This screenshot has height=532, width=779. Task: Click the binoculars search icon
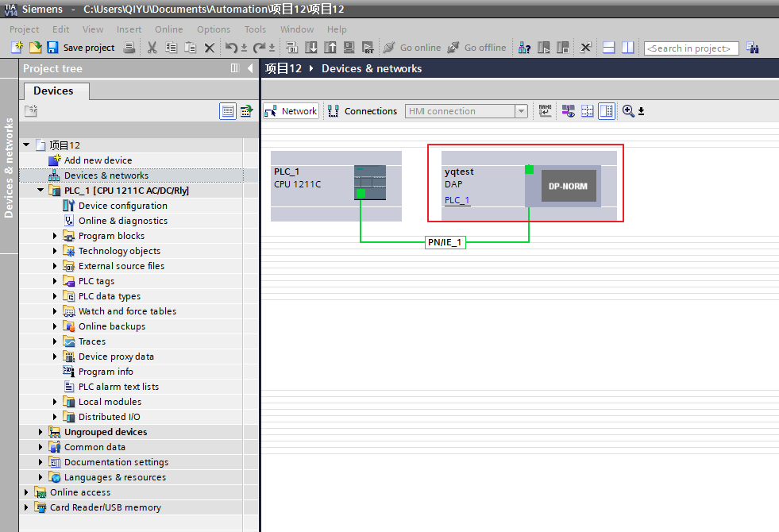click(753, 48)
